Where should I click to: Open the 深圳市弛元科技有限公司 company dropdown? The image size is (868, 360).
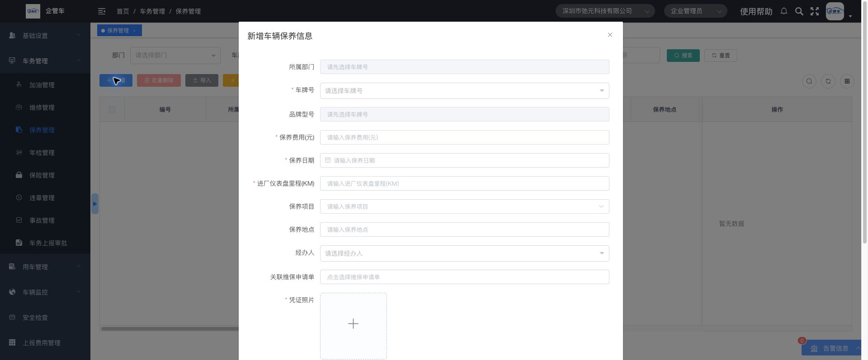click(x=605, y=11)
